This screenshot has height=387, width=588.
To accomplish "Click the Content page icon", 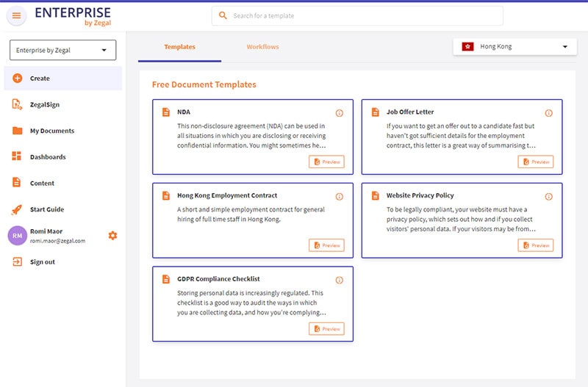I will 16,182.
